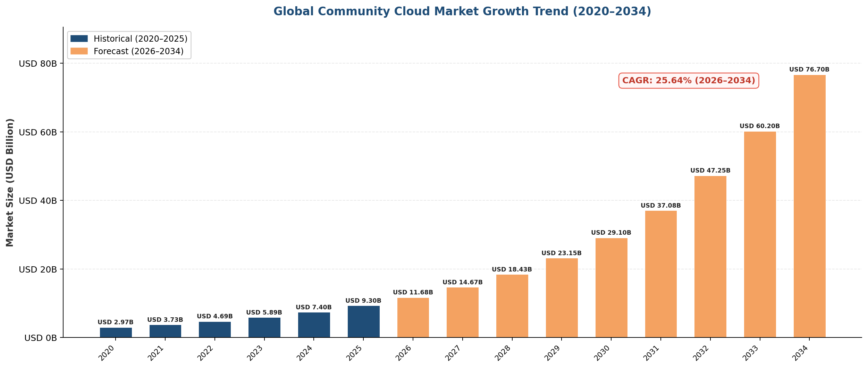This screenshot has height=368, width=868.
Task: Click the USD 76.70B data label
Action: (x=809, y=70)
